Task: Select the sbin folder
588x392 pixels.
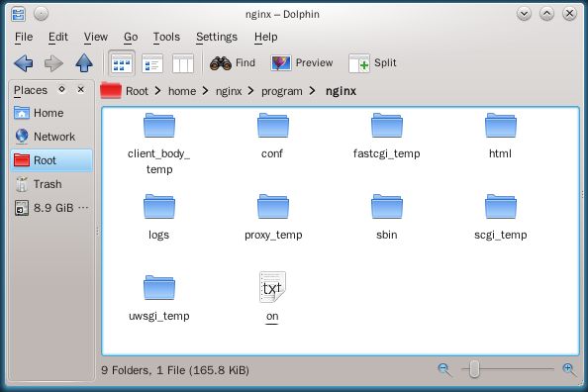Action: [387, 217]
